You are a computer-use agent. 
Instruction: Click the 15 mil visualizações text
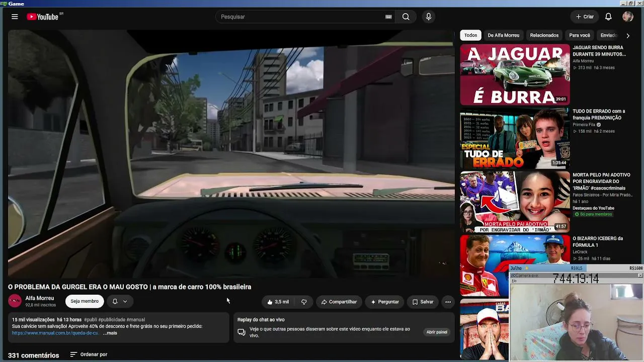tap(33, 320)
